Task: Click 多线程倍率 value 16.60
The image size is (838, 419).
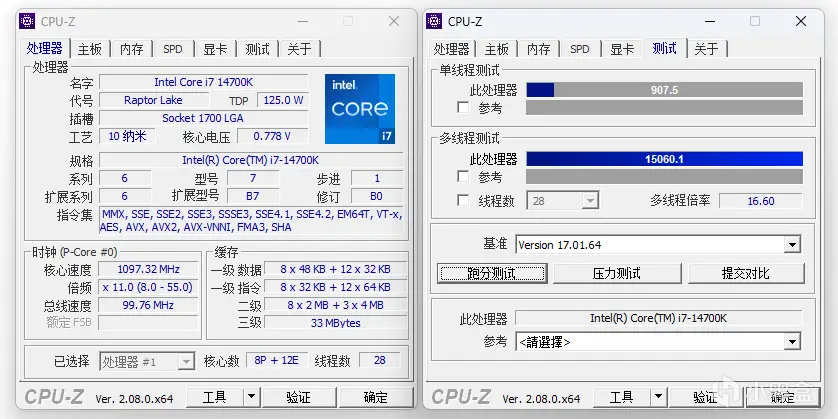Action: tap(761, 201)
